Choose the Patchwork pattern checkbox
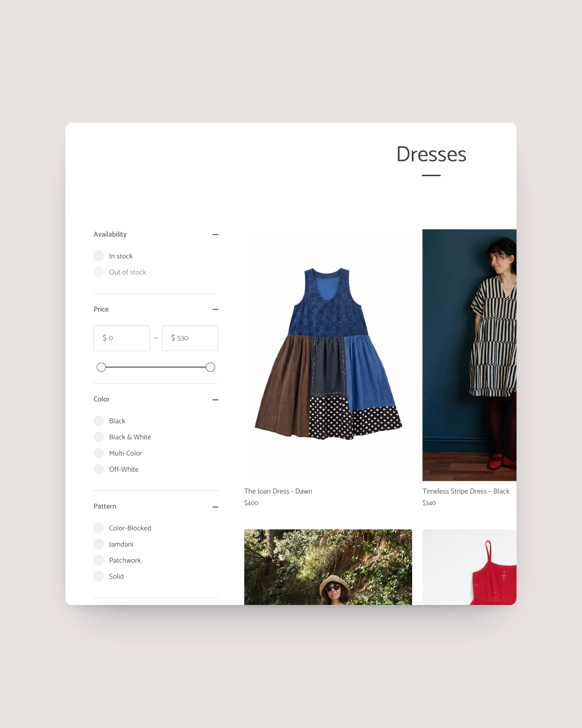This screenshot has width=582, height=728. pyautogui.click(x=99, y=560)
